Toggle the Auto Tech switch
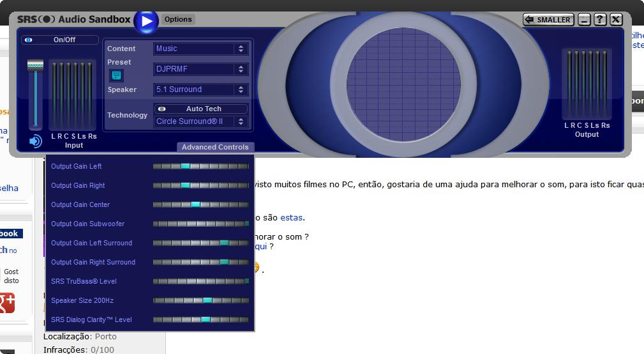This screenshot has height=354, width=644. tap(200, 109)
